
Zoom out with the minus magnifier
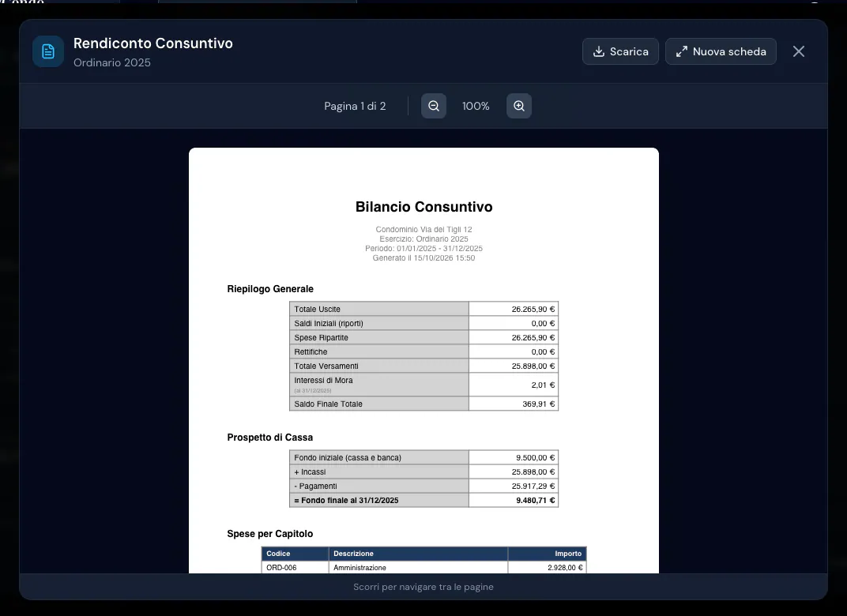(434, 106)
